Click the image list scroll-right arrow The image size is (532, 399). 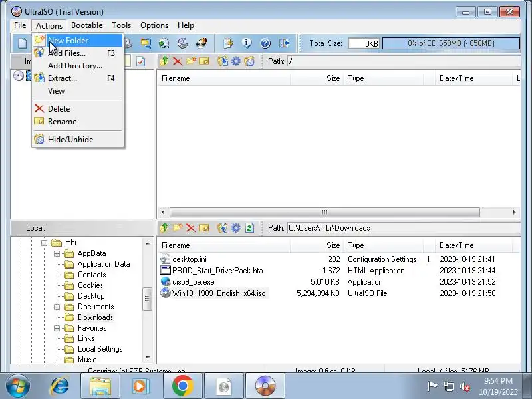click(514, 212)
